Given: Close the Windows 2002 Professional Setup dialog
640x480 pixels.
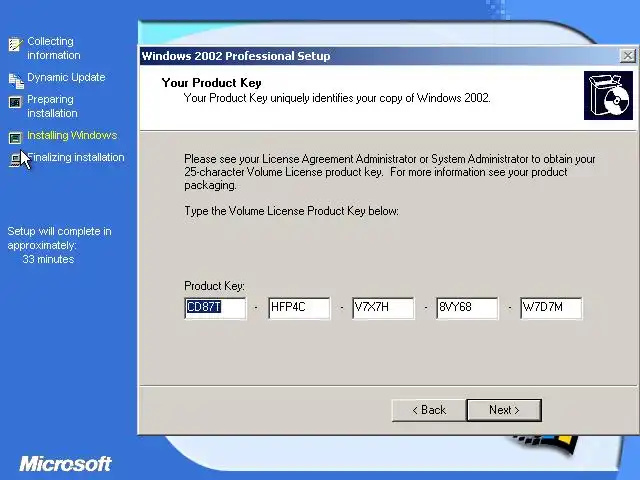Looking at the screenshot, I should click(628, 56).
